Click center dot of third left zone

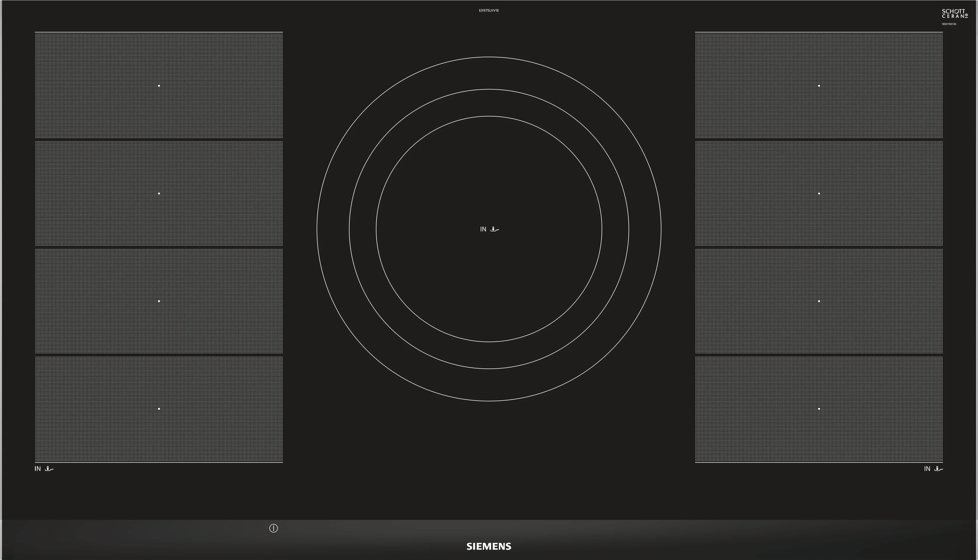[159, 301]
